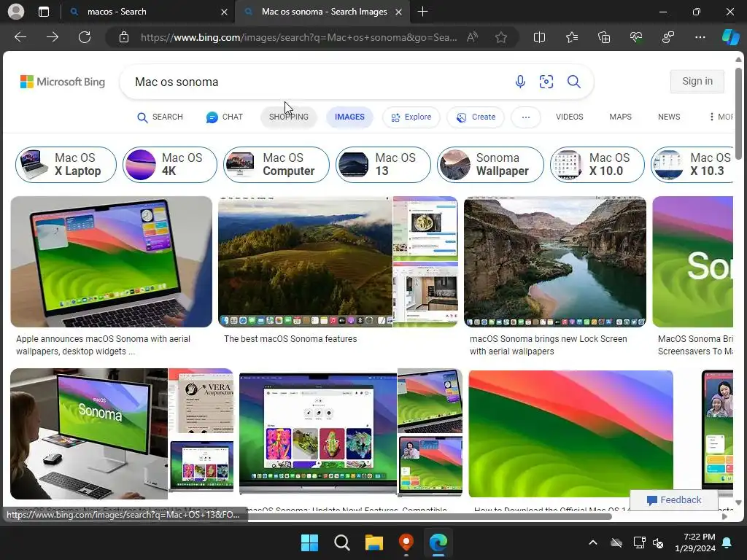Open the plain Sonoma wallpaper image
747x560 pixels.
click(x=570, y=434)
